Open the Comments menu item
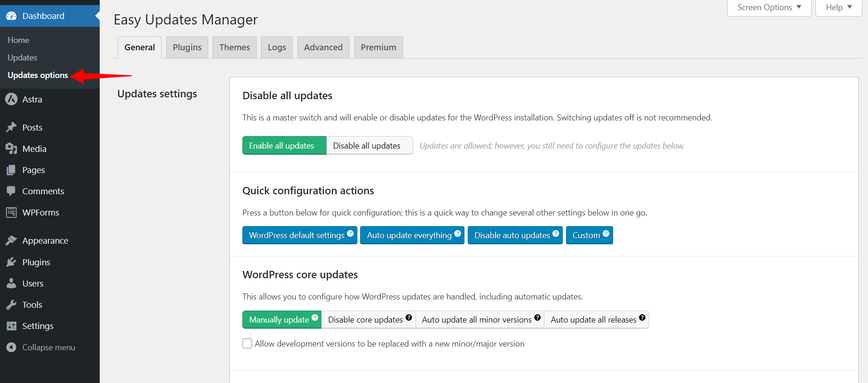This screenshot has height=383, width=868. (50, 191)
